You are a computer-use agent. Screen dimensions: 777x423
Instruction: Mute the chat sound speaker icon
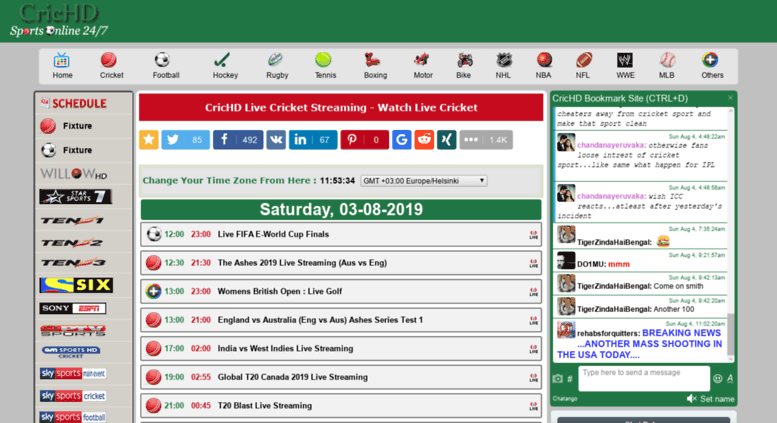[x=692, y=399]
